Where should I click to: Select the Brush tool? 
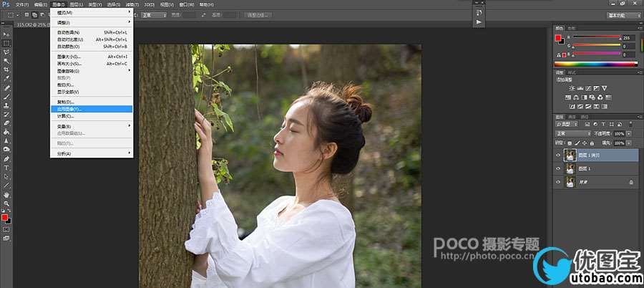[x=6, y=97]
